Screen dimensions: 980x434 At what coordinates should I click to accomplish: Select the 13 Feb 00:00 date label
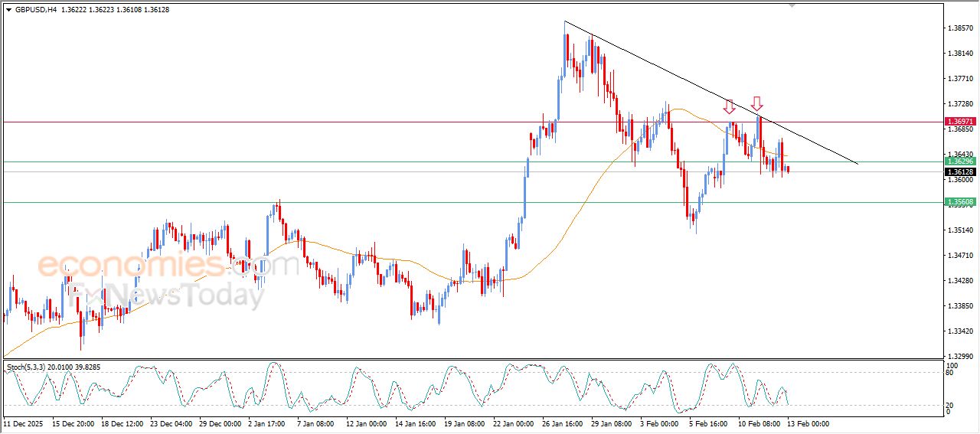[807, 423]
